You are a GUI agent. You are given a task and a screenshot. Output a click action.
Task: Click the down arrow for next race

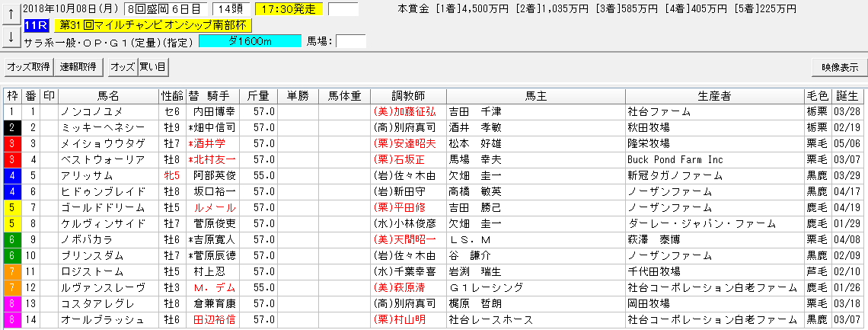coord(11,36)
